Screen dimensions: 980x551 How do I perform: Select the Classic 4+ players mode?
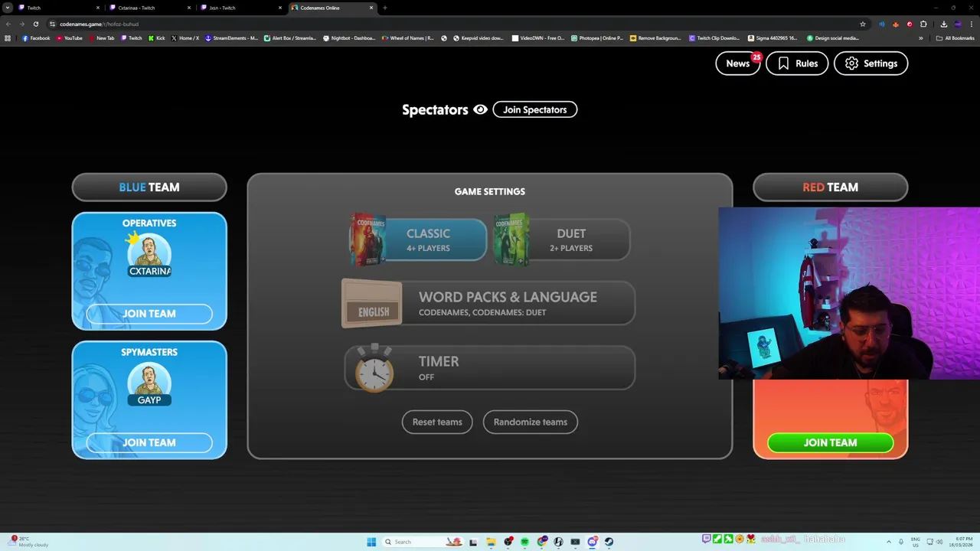(418, 240)
